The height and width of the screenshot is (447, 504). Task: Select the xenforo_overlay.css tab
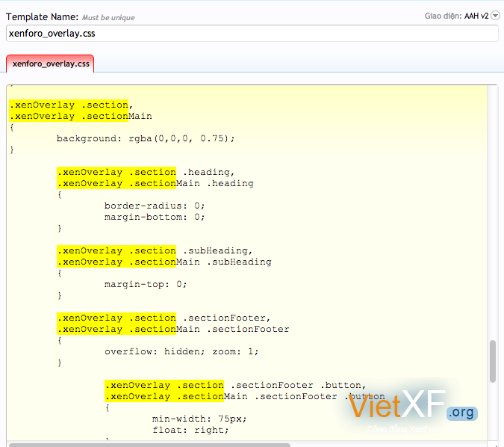tap(50, 64)
